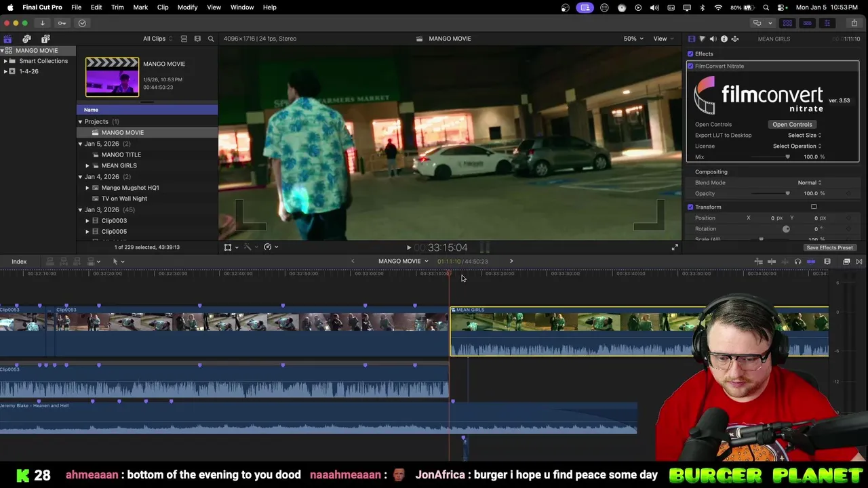The height and width of the screenshot is (488, 868).
Task: Open the Clip menu
Action: (163, 7)
